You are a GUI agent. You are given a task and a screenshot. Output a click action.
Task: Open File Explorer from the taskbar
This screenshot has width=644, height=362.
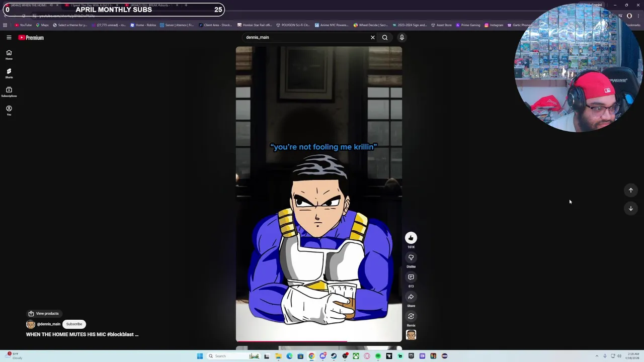pyautogui.click(x=278, y=356)
